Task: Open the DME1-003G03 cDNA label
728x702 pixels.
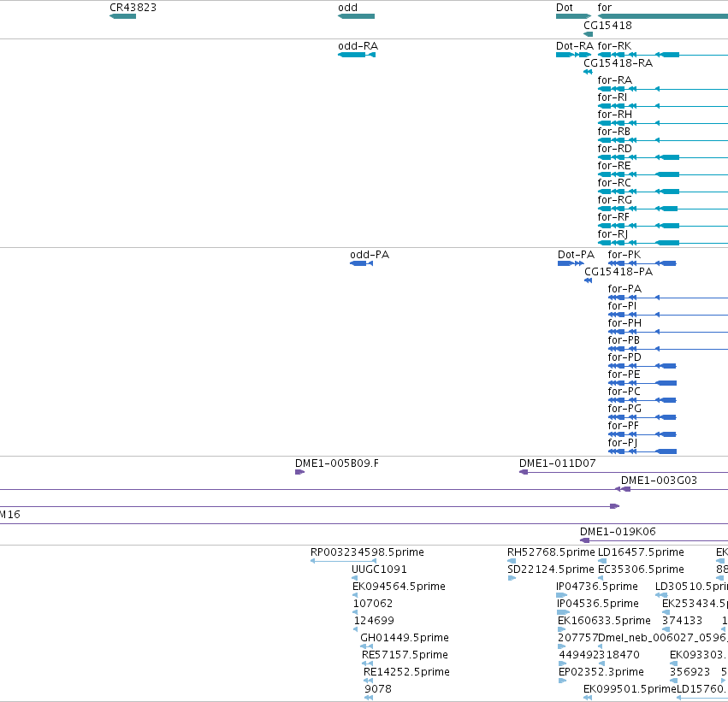Action: point(659,481)
